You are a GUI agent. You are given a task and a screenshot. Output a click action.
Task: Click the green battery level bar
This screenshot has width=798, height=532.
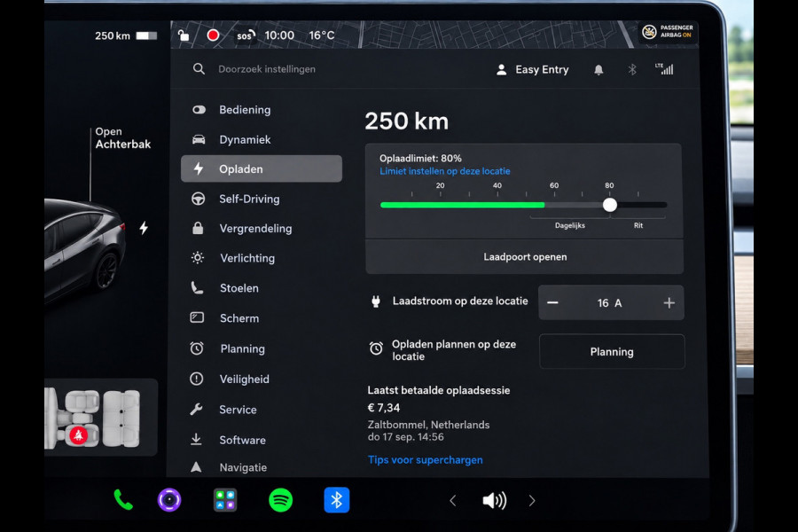click(x=462, y=205)
